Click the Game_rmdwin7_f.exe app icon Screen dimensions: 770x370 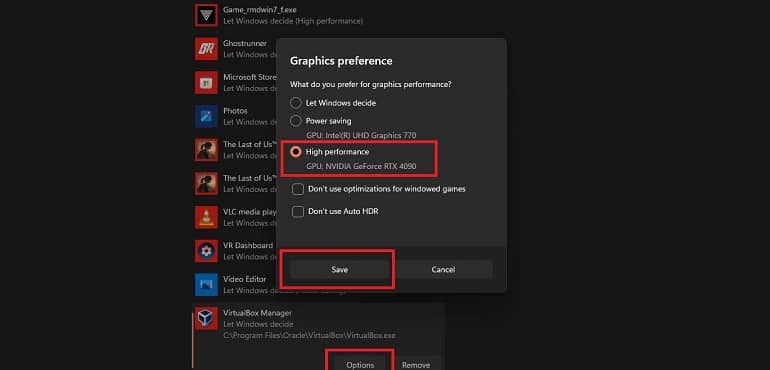pos(206,15)
